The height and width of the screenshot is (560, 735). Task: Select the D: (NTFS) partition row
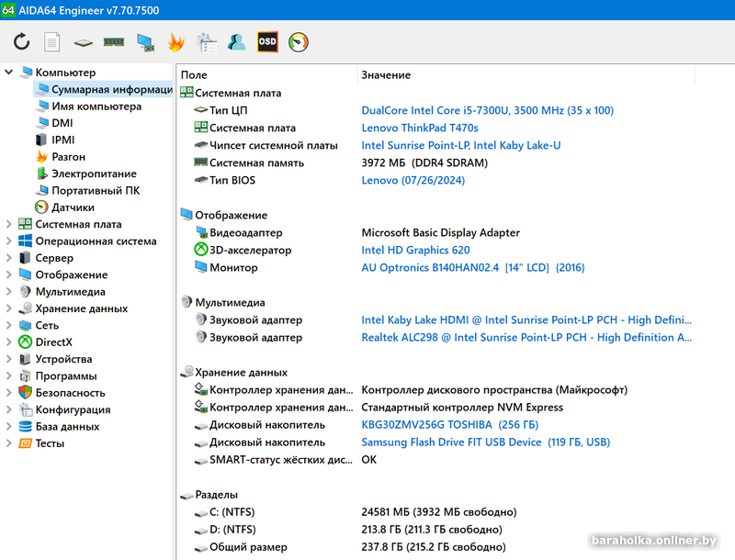[435, 530]
